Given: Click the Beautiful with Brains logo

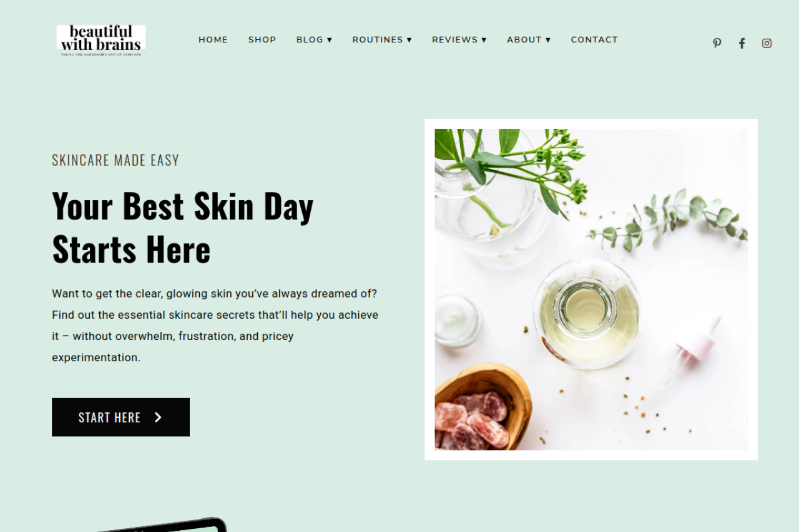Looking at the screenshot, I should 101,41.
